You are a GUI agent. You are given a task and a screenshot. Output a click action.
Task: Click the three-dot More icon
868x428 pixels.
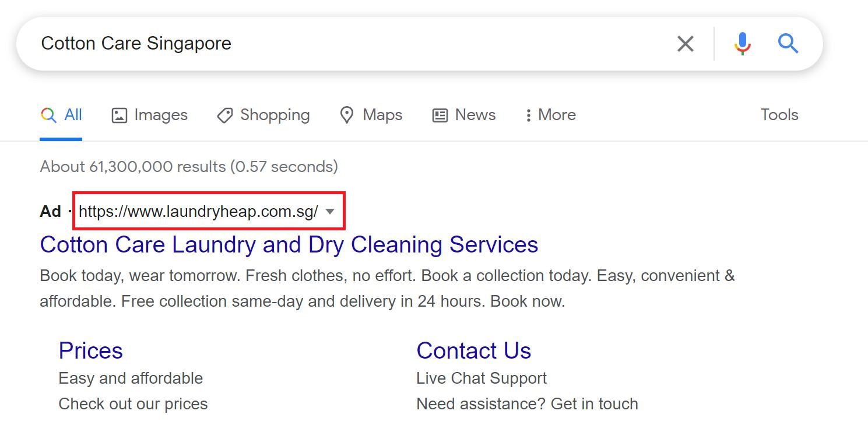click(528, 115)
